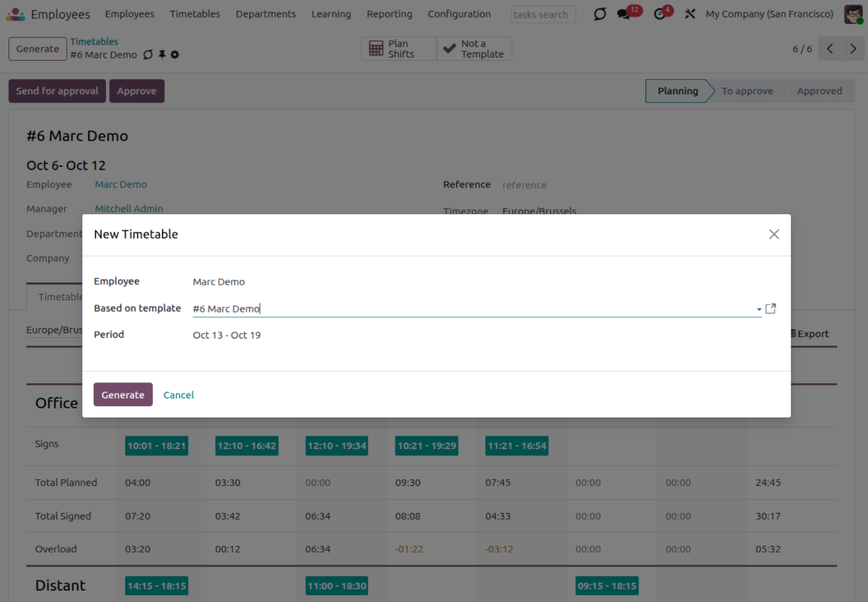Open the activities clock icon

(x=660, y=14)
